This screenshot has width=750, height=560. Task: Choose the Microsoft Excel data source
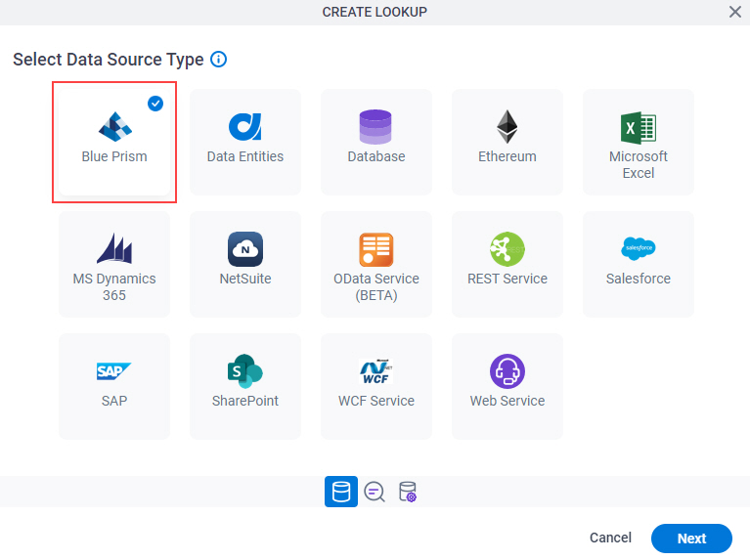pyautogui.click(x=639, y=142)
